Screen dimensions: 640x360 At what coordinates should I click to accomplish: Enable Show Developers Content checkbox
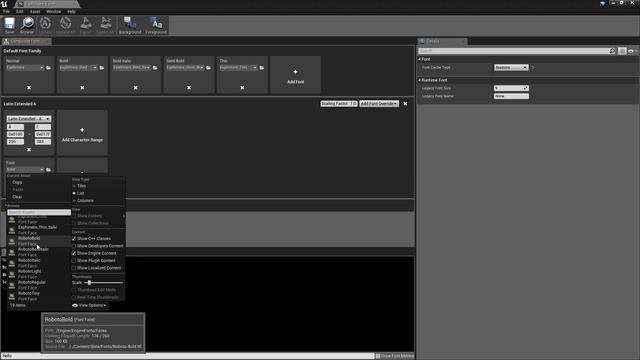click(74, 246)
